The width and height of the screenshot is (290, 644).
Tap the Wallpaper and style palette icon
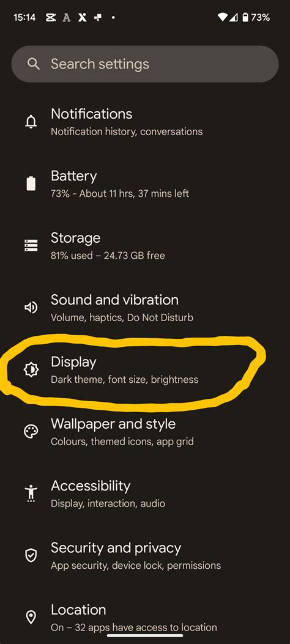point(31,432)
